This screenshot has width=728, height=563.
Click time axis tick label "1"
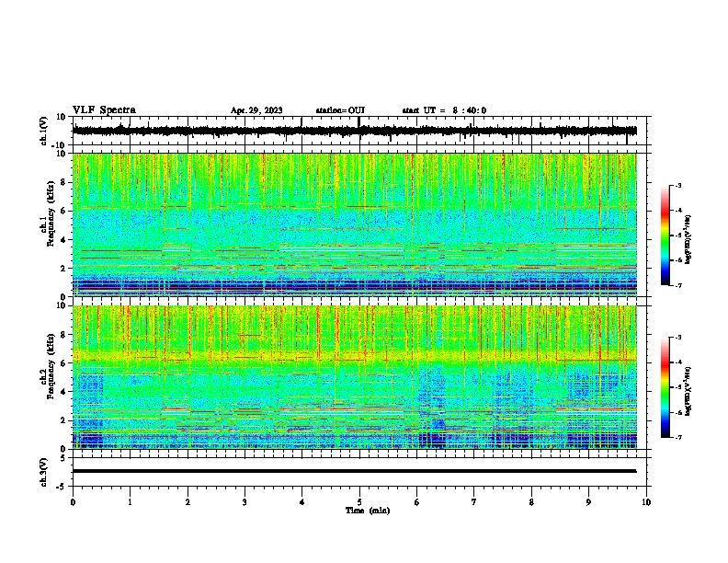coord(131,502)
